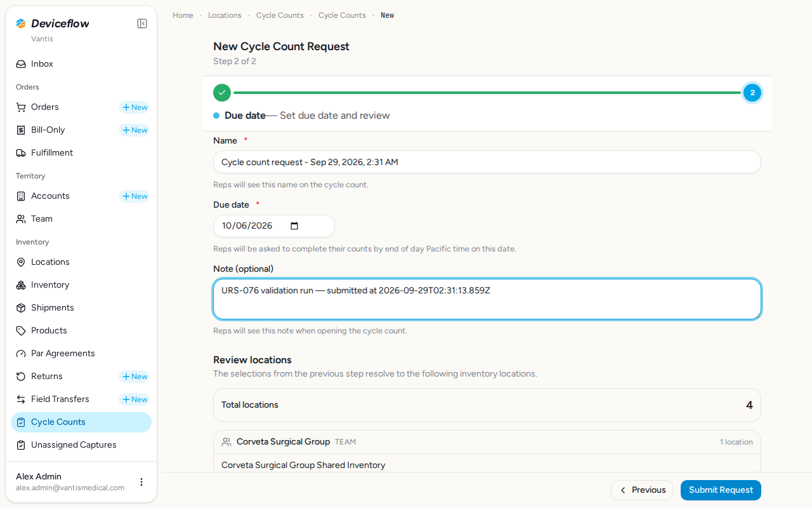
Task: Click the Inbox tray icon
Action: [21, 64]
